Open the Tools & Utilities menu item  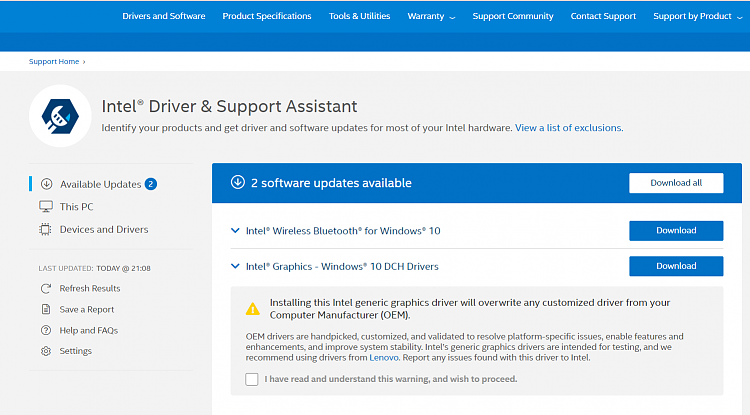click(359, 16)
